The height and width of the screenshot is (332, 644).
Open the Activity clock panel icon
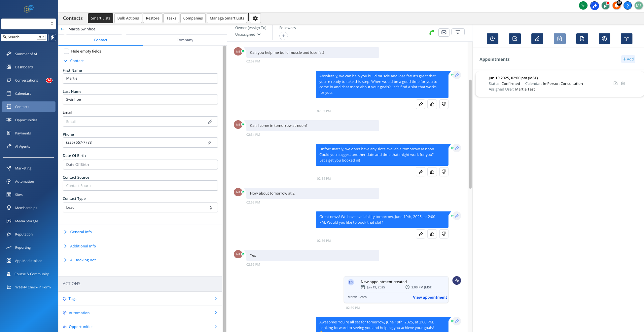point(492,39)
